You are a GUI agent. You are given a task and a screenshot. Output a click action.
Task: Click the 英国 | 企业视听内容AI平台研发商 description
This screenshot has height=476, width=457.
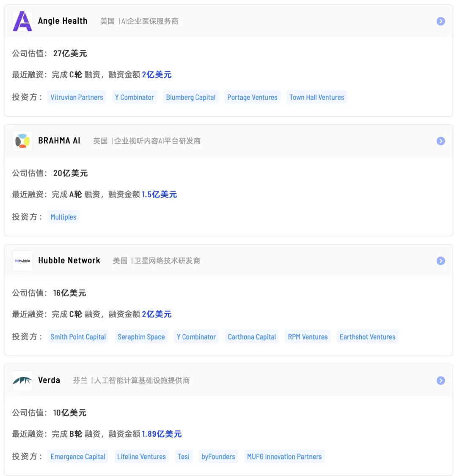point(147,141)
